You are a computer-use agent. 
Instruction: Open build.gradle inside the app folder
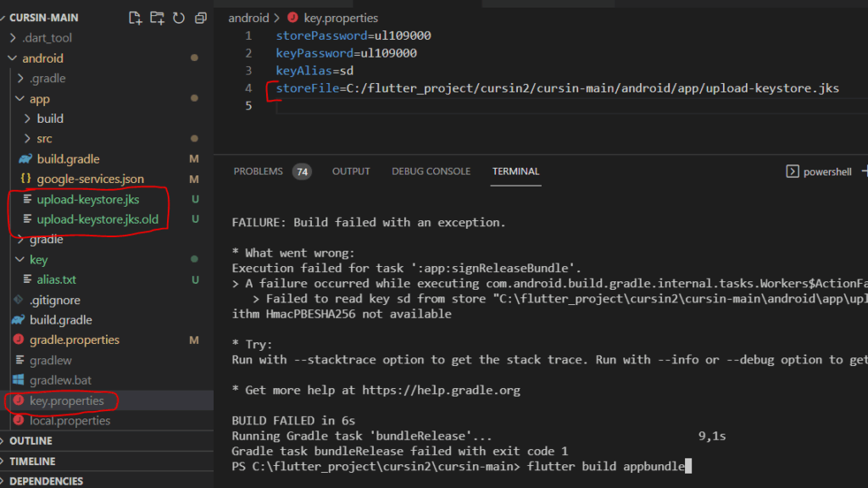[68, 159]
